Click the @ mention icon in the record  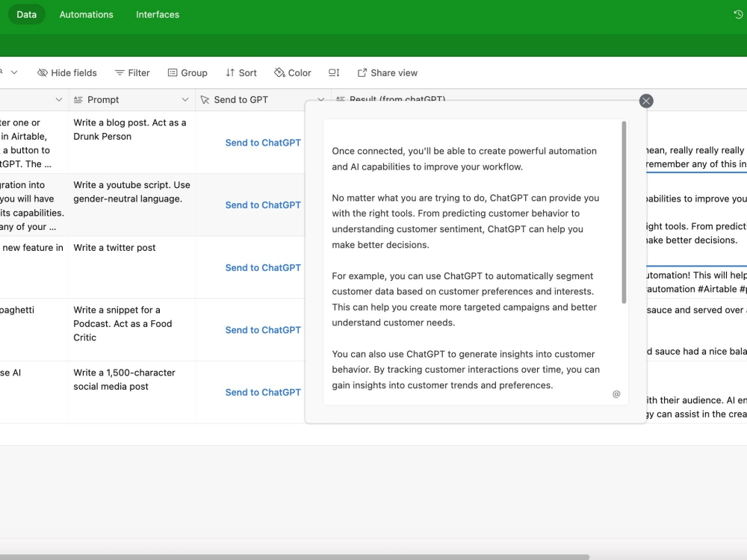(616, 393)
